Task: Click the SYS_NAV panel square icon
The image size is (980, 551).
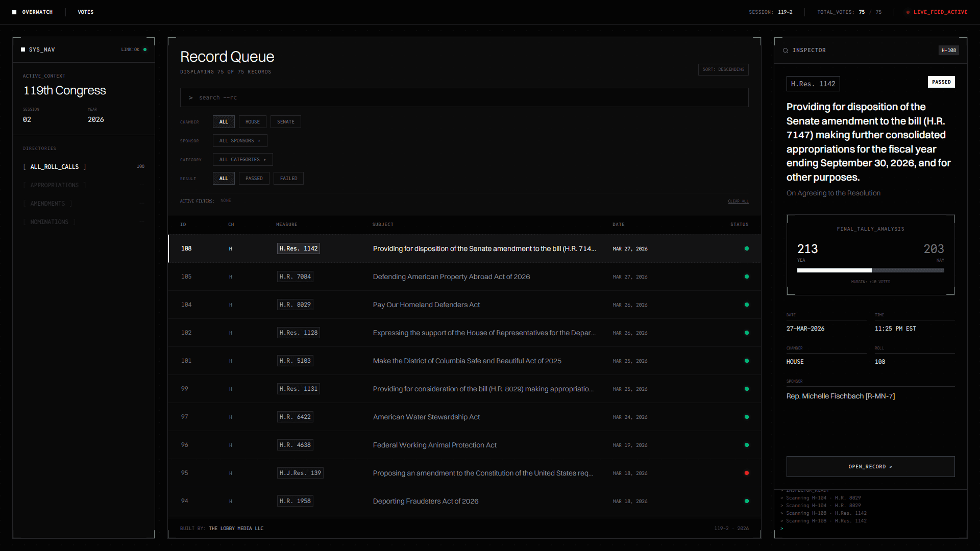Action: (x=23, y=49)
